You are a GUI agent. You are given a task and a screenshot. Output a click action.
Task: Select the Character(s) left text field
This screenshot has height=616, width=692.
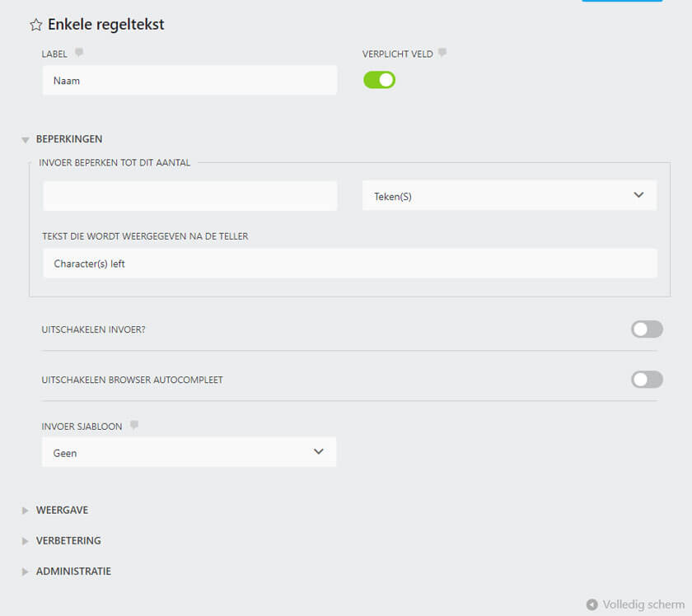pyautogui.click(x=349, y=263)
